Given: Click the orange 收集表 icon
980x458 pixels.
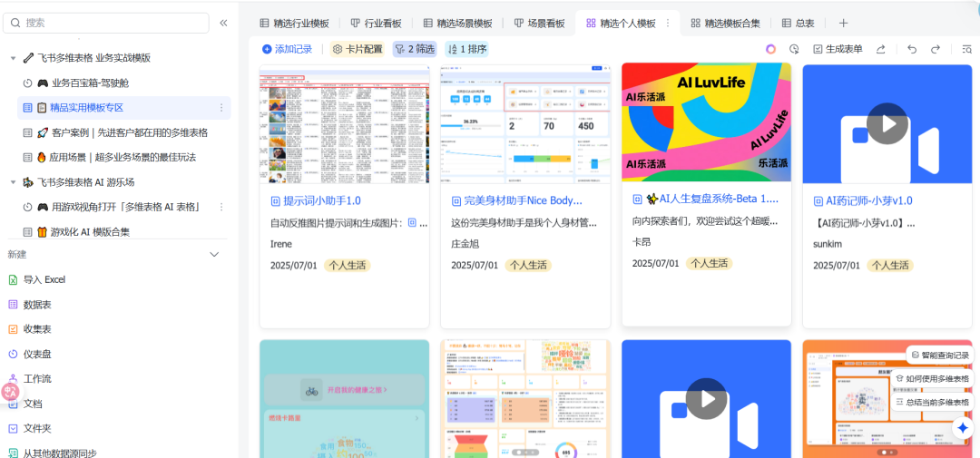Looking at the screenshot, I should tap(13, 329).
